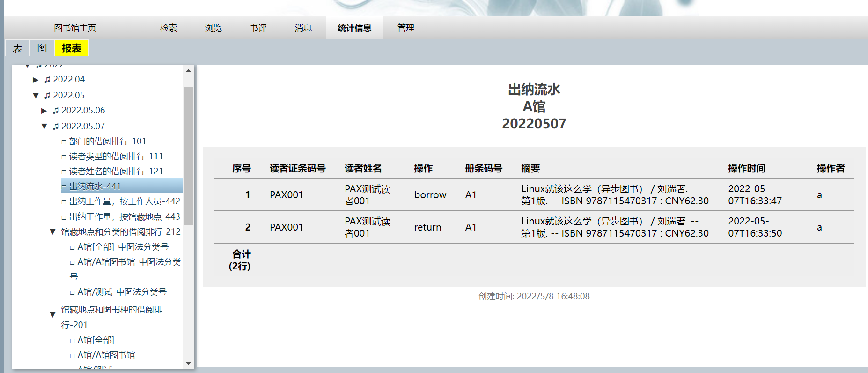This screenshot has height=373, width=868.
Task: Switch to the 图 tab
Action: coord(42,48)
